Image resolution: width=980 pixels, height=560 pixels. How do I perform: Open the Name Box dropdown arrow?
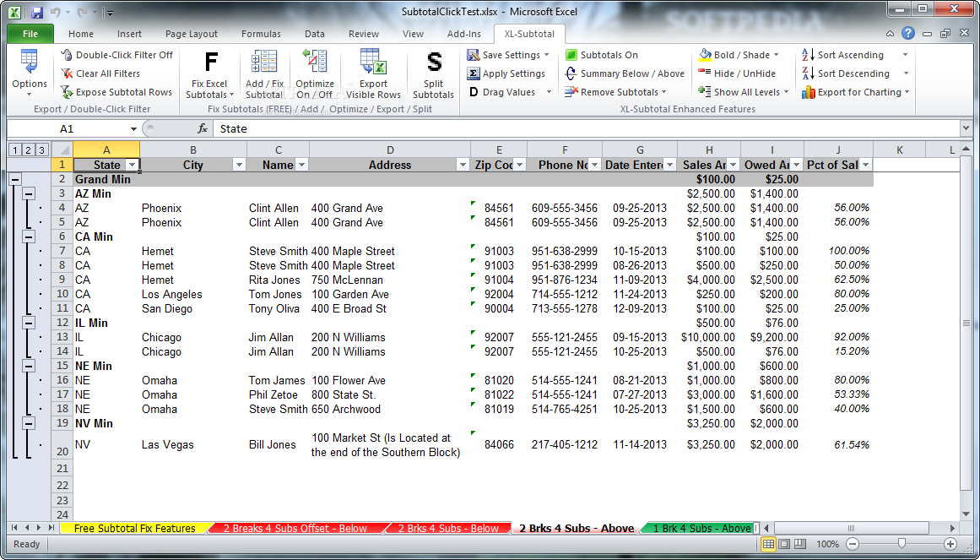[133, 129]
